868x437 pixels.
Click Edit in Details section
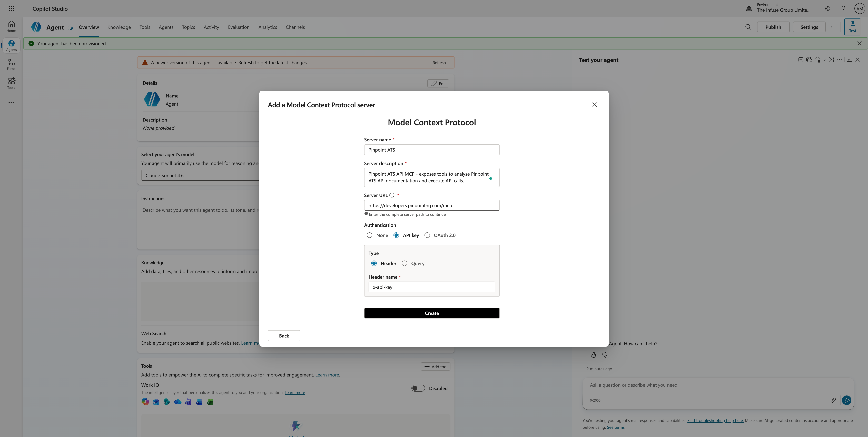click(438, 84)
